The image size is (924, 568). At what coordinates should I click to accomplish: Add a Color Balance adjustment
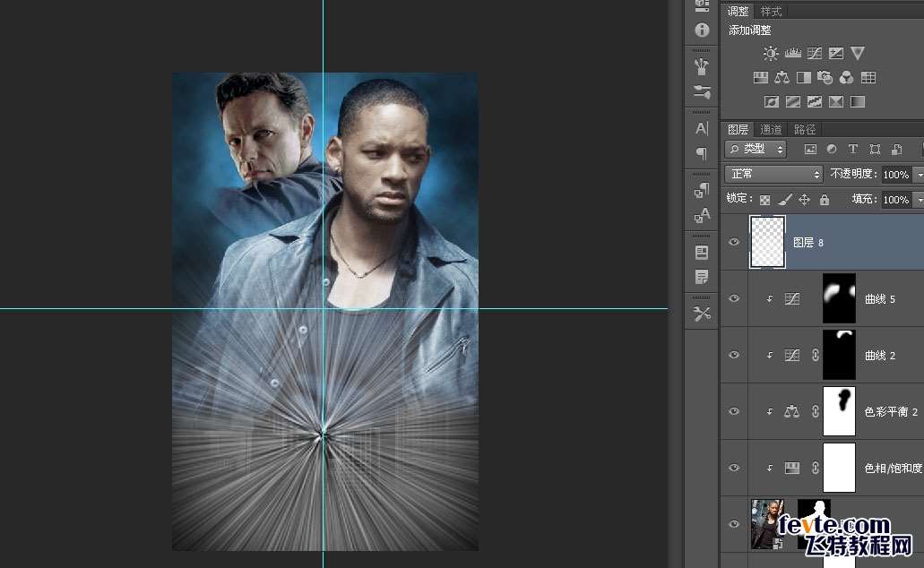click(782, 78)
